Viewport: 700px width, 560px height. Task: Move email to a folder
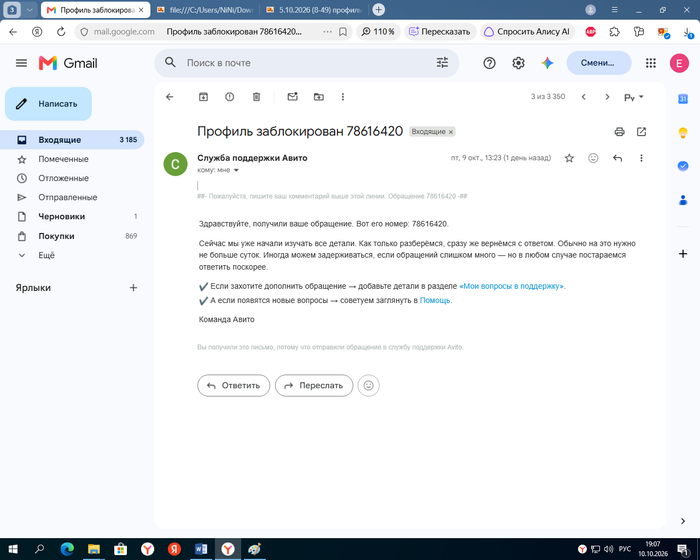(x=319, y=96)
